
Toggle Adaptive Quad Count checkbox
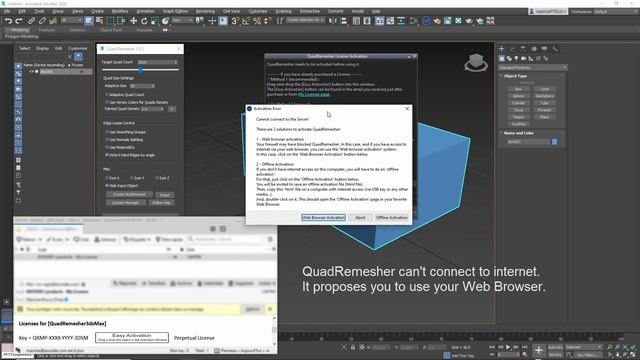[x=107, y=95]
